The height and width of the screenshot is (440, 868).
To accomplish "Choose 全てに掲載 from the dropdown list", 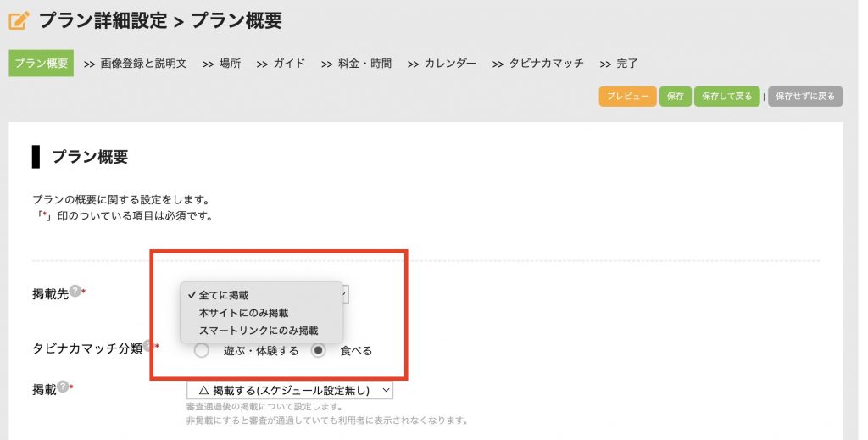I will [x=224, y=295].
